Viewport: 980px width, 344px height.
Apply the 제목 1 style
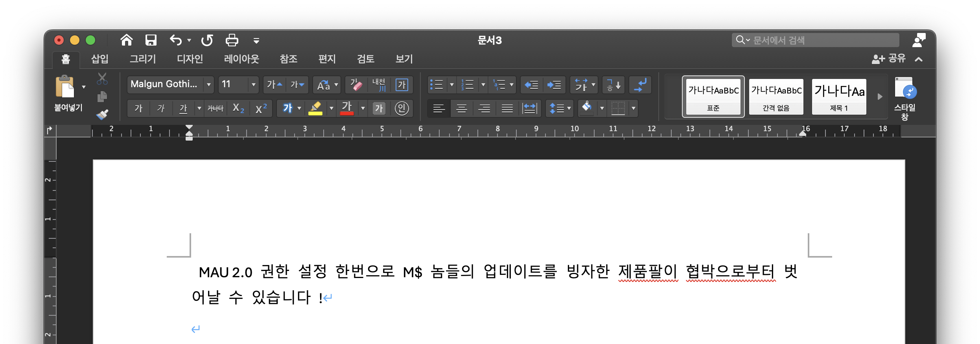click(x=839, y=97)
